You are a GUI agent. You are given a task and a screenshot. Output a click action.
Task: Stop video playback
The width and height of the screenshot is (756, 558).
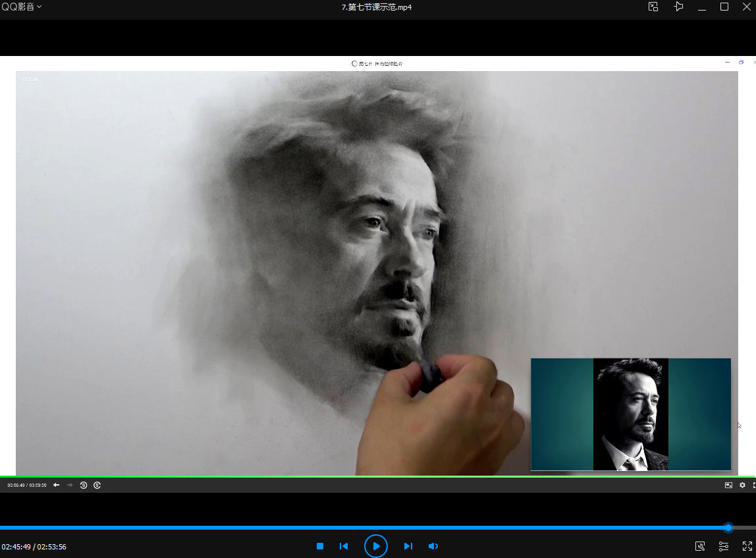(320, 546)
